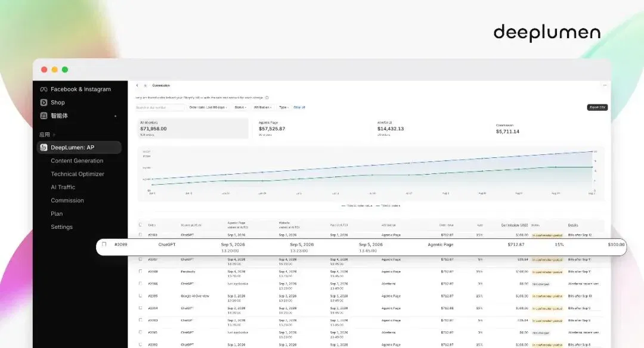The height and width of the screenshot is (348, 644).
Task: Select the Agentic Page $57,525.87 card
Action: pos(312,129)
